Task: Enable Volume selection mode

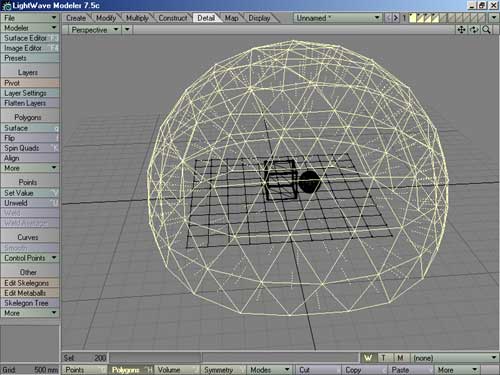Action: pos(177,370)
